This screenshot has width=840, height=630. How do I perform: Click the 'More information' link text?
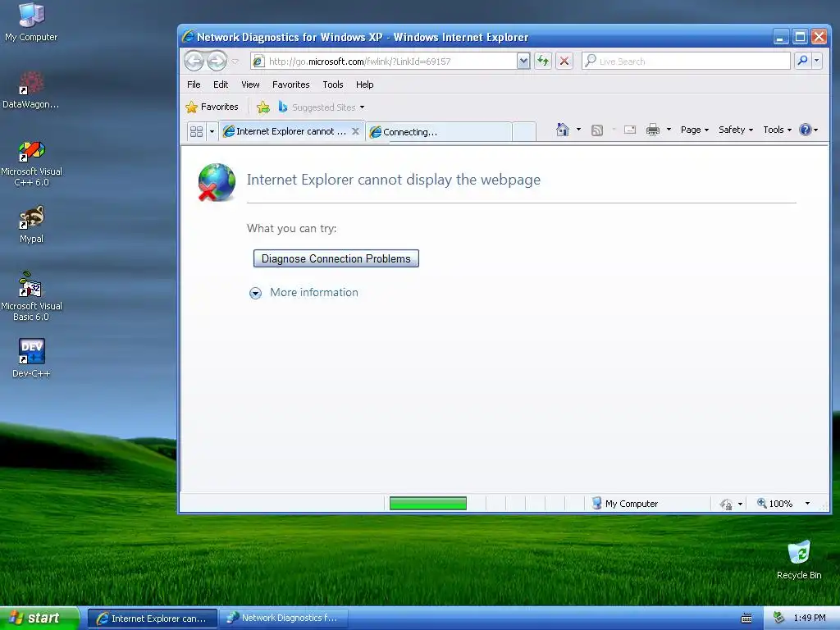314,293
